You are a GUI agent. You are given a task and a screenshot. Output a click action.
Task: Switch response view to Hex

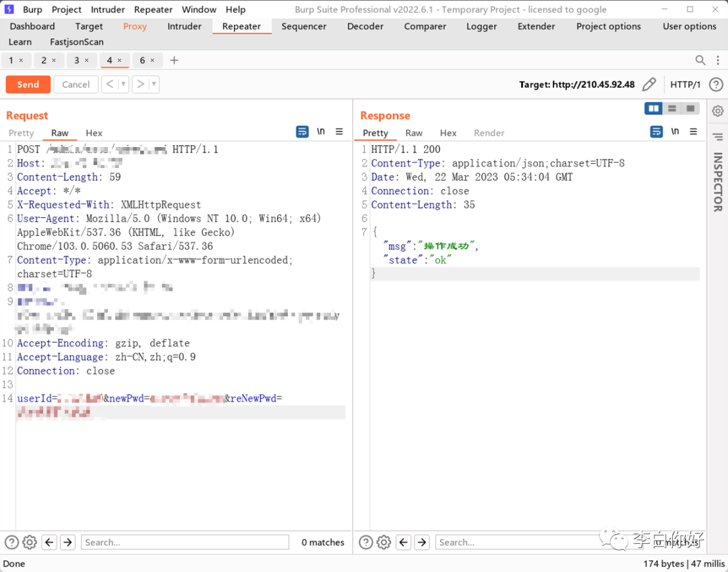(448, 133)
